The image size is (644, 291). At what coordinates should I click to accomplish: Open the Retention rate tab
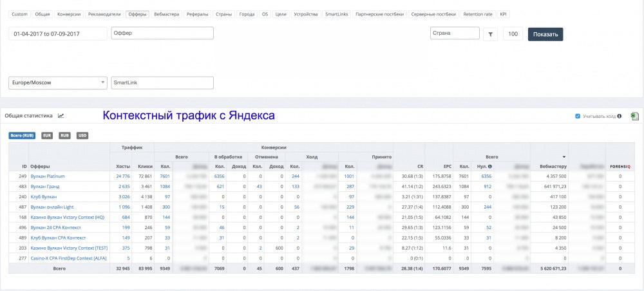[478, 14]
